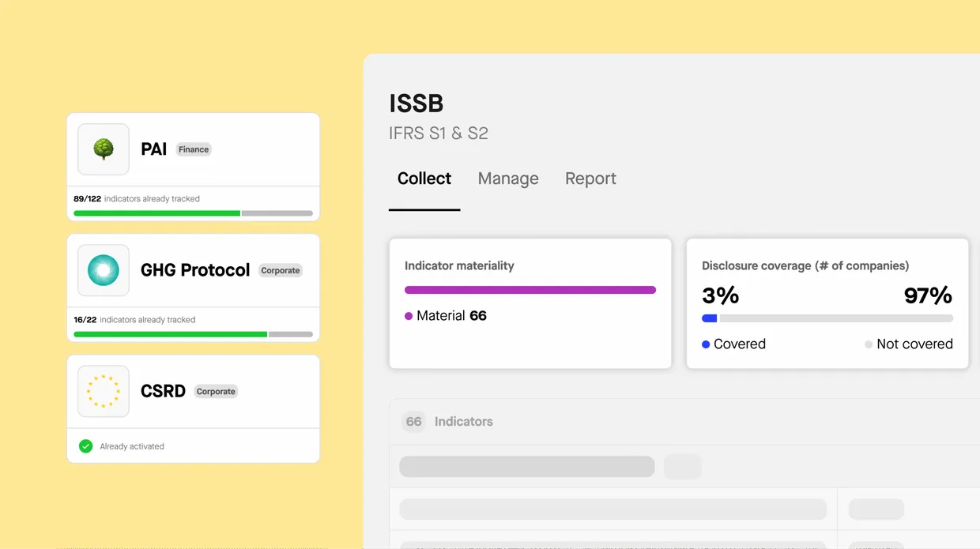Click the green Already activated checkmark
The height and width of the screenshot is (549, 980).
point(86,446)
